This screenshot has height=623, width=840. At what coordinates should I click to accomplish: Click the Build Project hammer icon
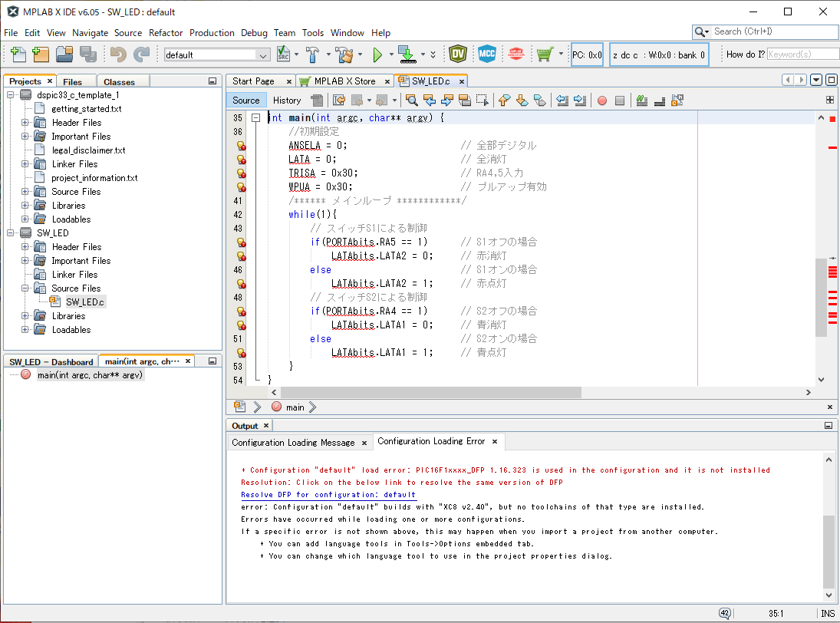point(313,54)
